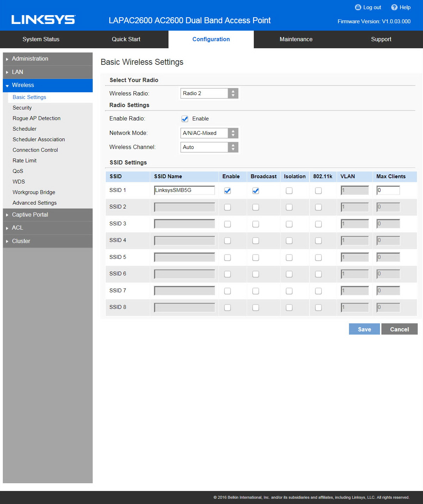Open the Maintenance tab

tap(296, 39)
